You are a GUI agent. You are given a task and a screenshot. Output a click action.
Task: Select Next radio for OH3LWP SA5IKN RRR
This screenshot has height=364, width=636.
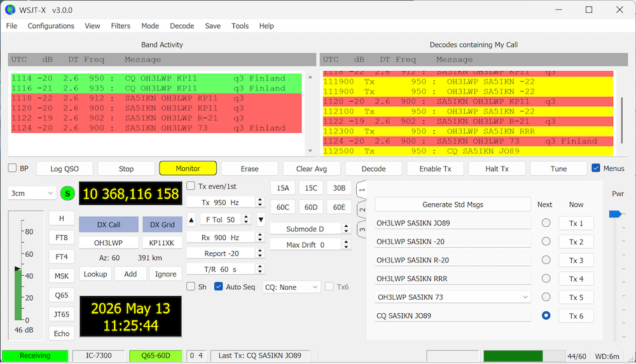pos(546,278)
